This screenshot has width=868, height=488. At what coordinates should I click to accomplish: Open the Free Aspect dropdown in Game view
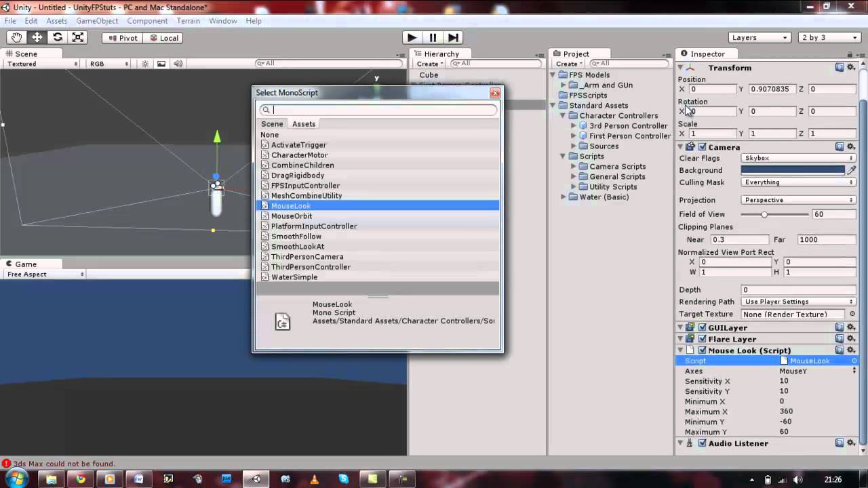tap(45, 274)
